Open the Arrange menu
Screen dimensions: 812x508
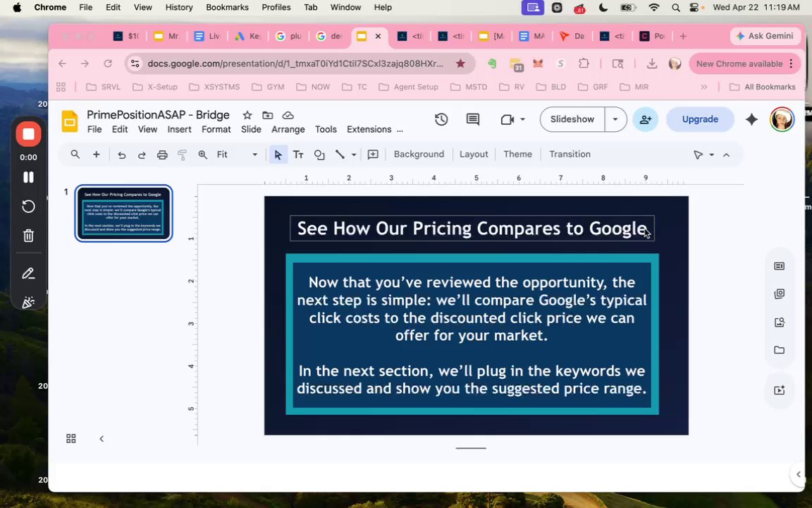tap(288, 129)
